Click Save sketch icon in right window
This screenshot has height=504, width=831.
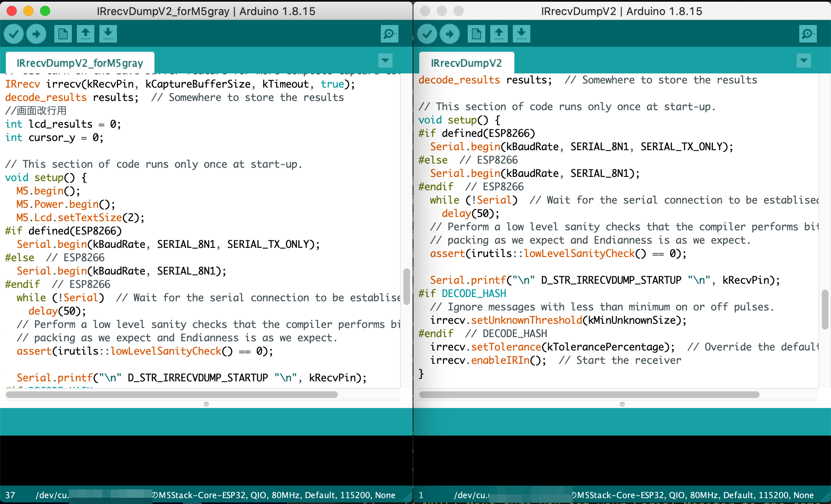pos(521,34)
